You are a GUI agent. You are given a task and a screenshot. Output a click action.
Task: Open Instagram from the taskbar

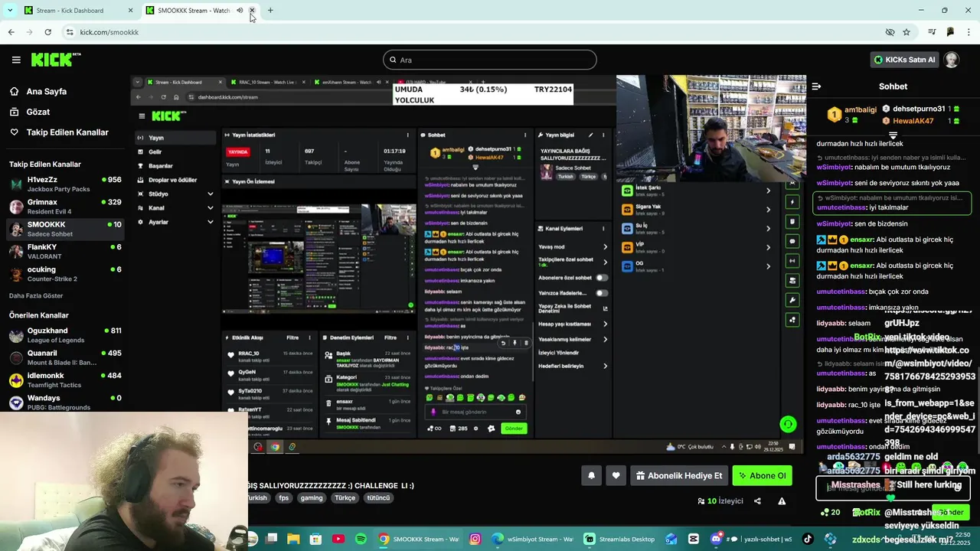[x=475, y=539]
